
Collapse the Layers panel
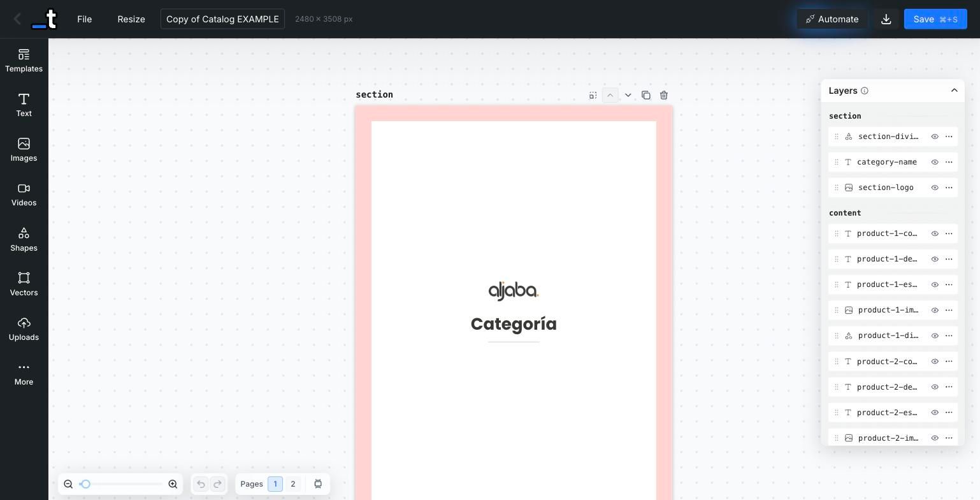pos(954,91)
